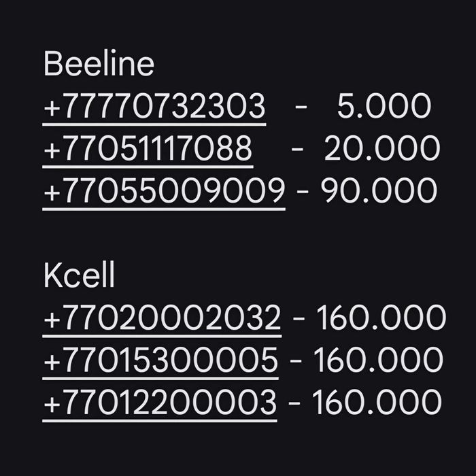Click the Beeline heading text
Image resolution: width=476 pixels, height=476 pixels.
pyautogui.click(x=99, y=65)
